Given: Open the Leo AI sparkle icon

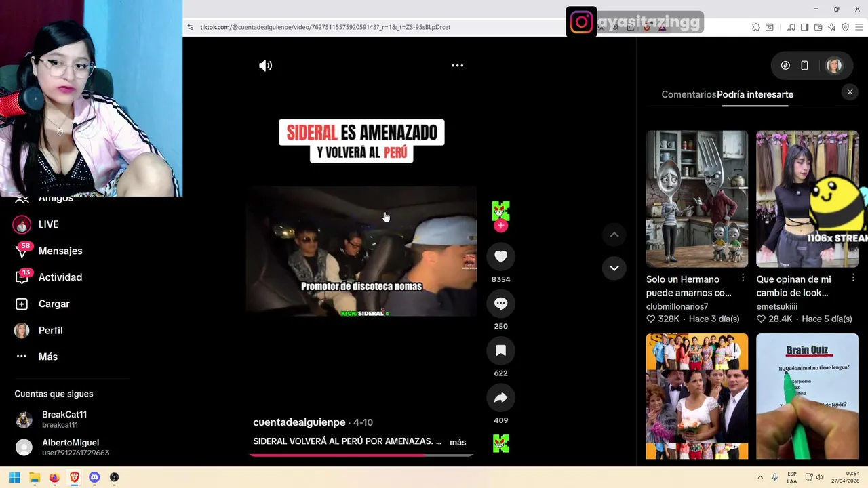Looking at the screenshot, I should (x=831, y=27).
